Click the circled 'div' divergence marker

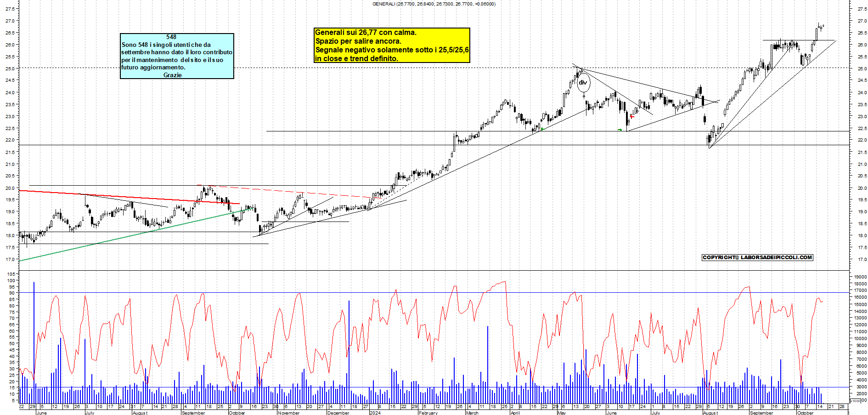(x=583, y=83)
